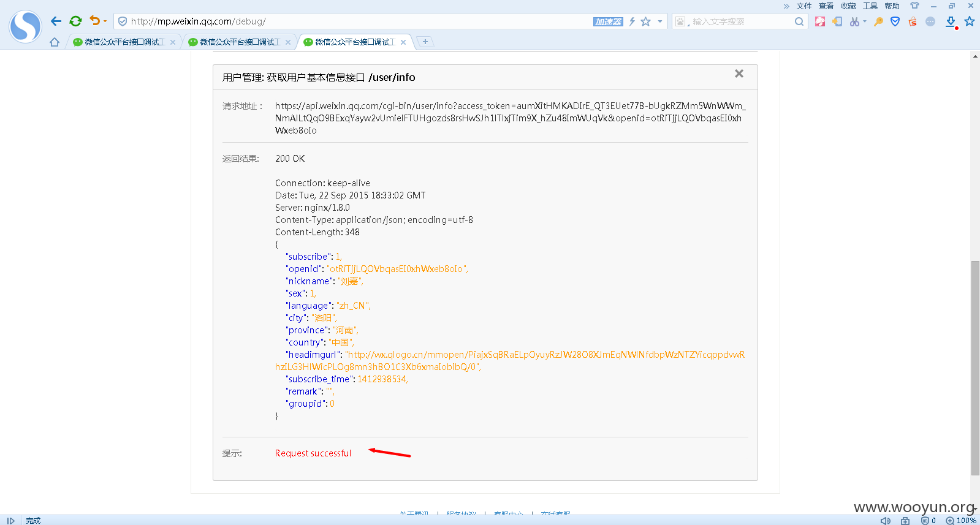The width and height of the screenshot is (980, 525).
Task: Click the page vertical scrollbar thumb
Action: coord(975,368)
